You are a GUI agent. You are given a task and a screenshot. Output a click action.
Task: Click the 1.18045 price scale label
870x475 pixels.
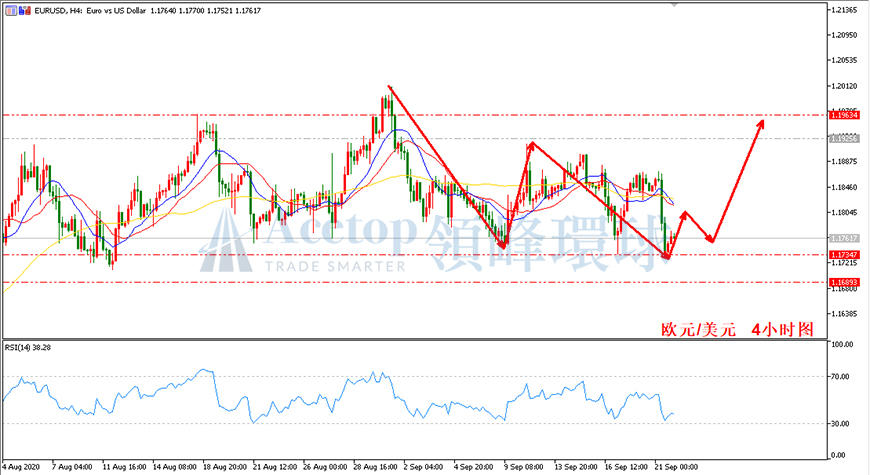point(844,213)
